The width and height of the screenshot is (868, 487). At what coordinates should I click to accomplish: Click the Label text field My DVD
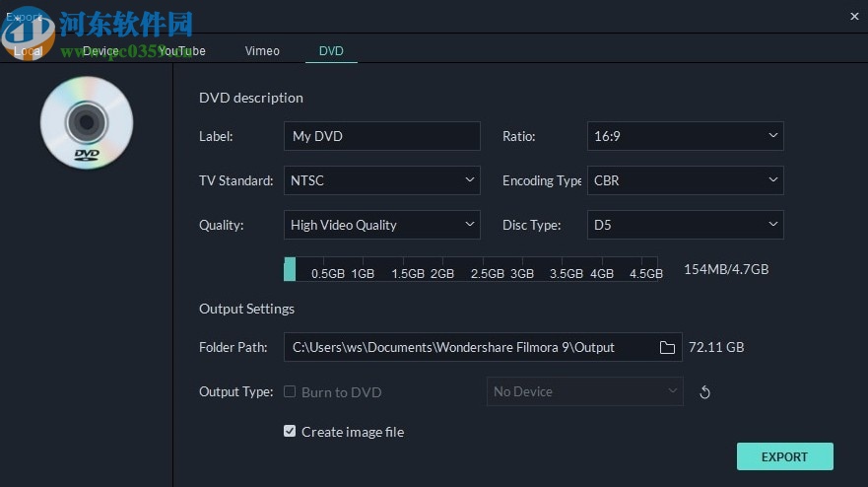click(x=381, y=136)
